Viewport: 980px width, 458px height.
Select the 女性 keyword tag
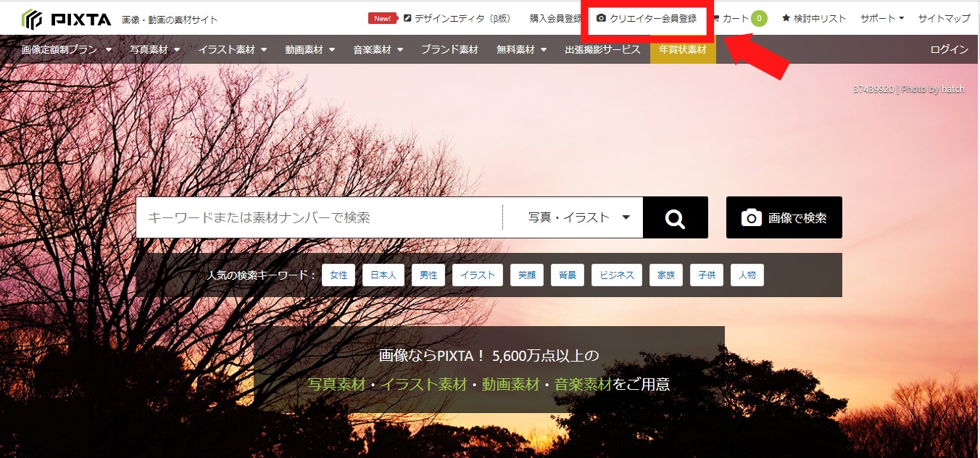coord(338,275)
